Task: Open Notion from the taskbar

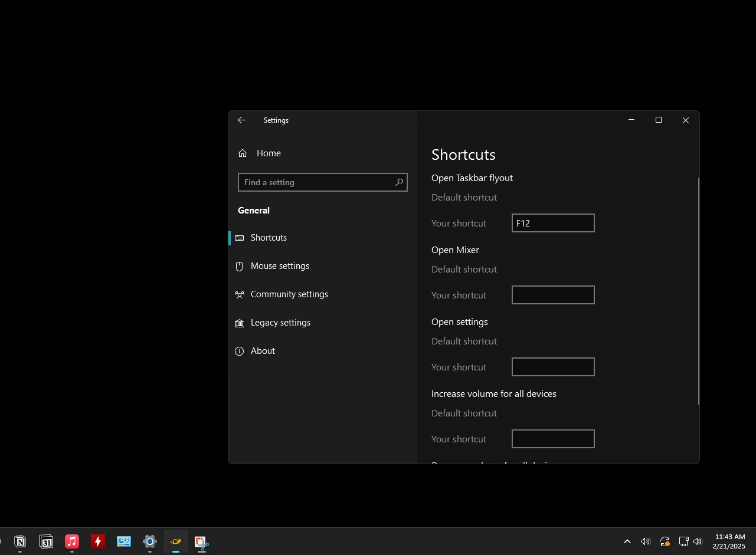Action: coord(20,541)
